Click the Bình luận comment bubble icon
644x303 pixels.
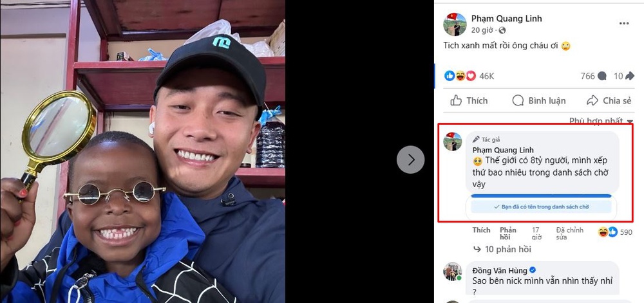click(x=518, y=100)
